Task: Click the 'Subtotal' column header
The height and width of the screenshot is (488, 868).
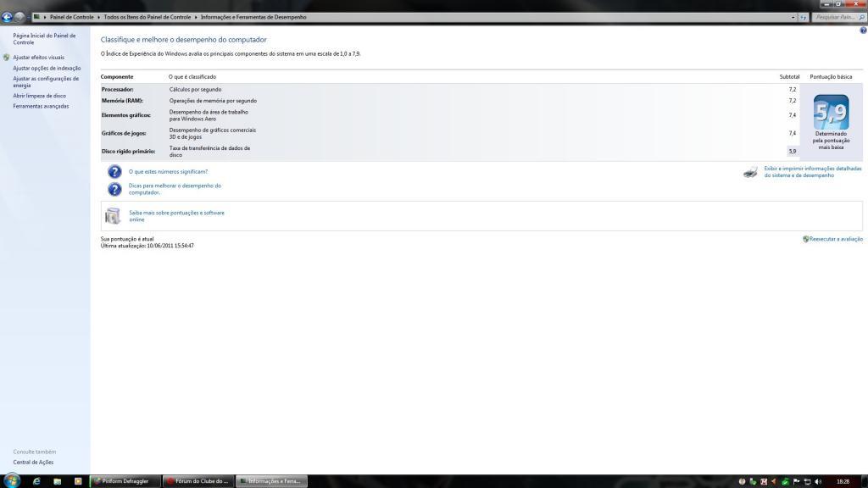Action: coord(789,77)
